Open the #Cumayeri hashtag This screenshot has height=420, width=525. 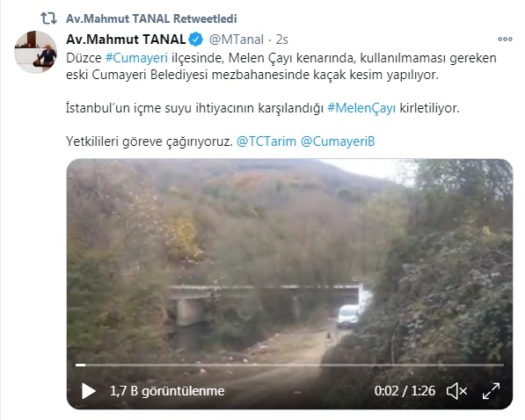pos(136,58)
